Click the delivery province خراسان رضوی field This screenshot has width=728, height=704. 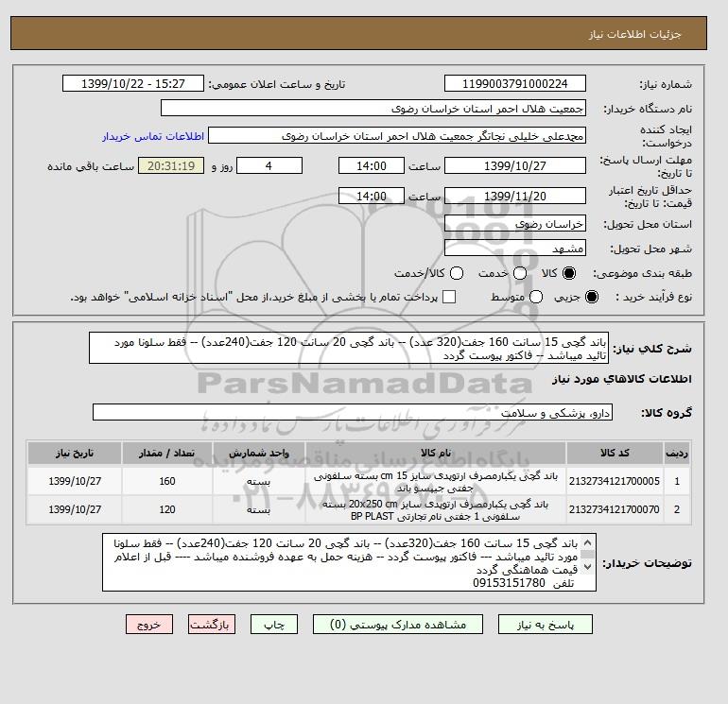click(515, 224)
